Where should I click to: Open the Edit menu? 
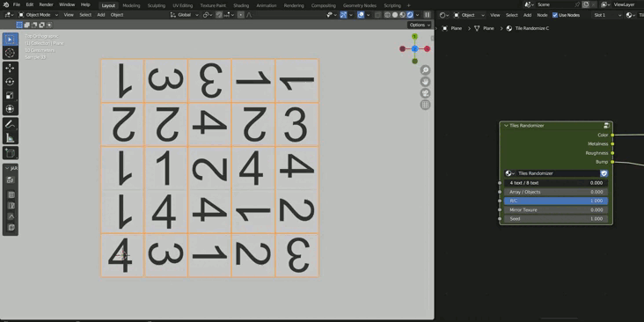(30, 5)
